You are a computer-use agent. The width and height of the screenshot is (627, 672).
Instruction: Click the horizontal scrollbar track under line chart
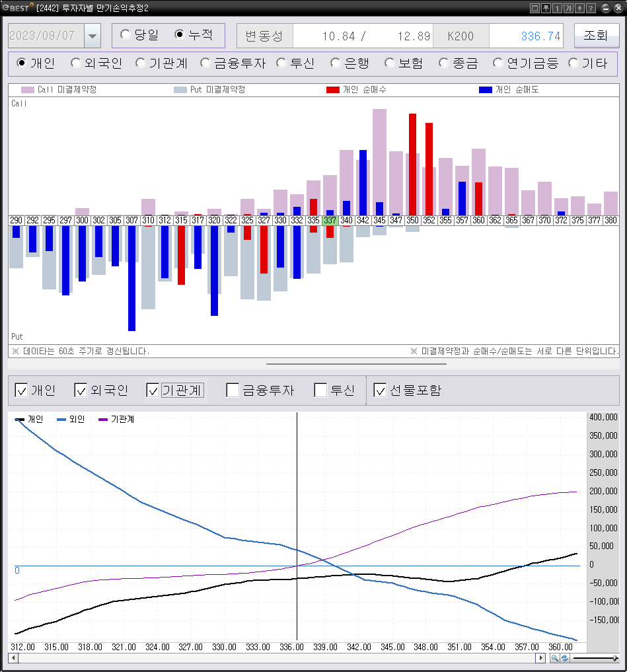click(x=277, y=658)
